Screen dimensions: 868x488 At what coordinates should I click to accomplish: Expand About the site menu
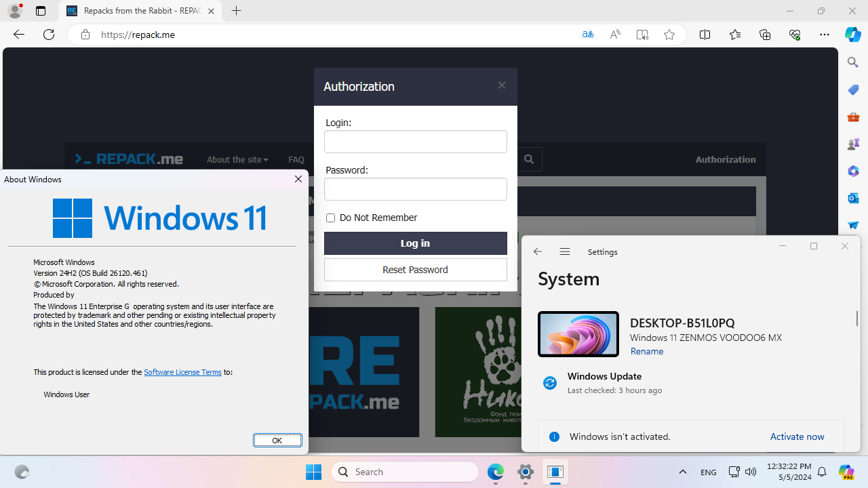pyautogui.click(x=237, y=159)
